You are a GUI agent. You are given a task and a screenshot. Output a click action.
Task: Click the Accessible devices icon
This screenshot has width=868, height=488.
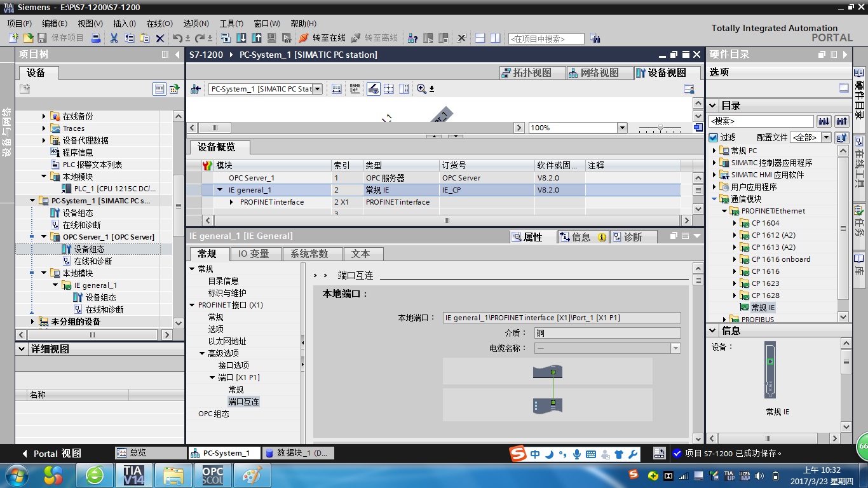(x=412, y=38)
